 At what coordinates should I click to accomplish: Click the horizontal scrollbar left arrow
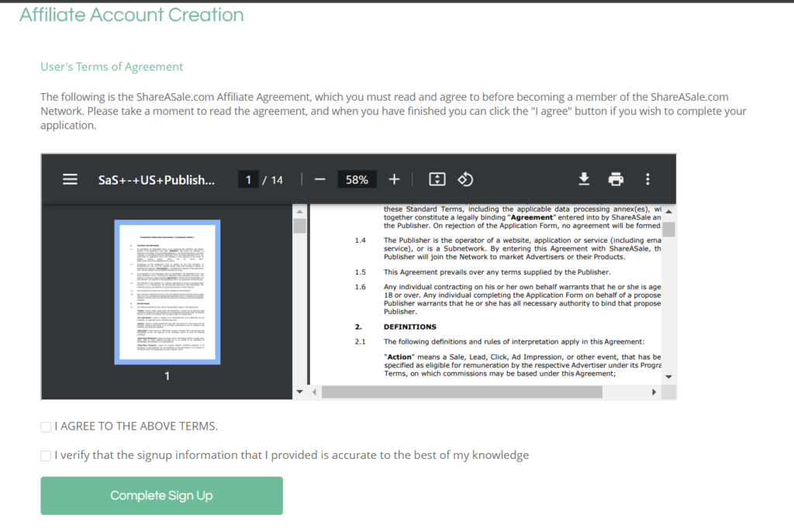click(315, 392)
